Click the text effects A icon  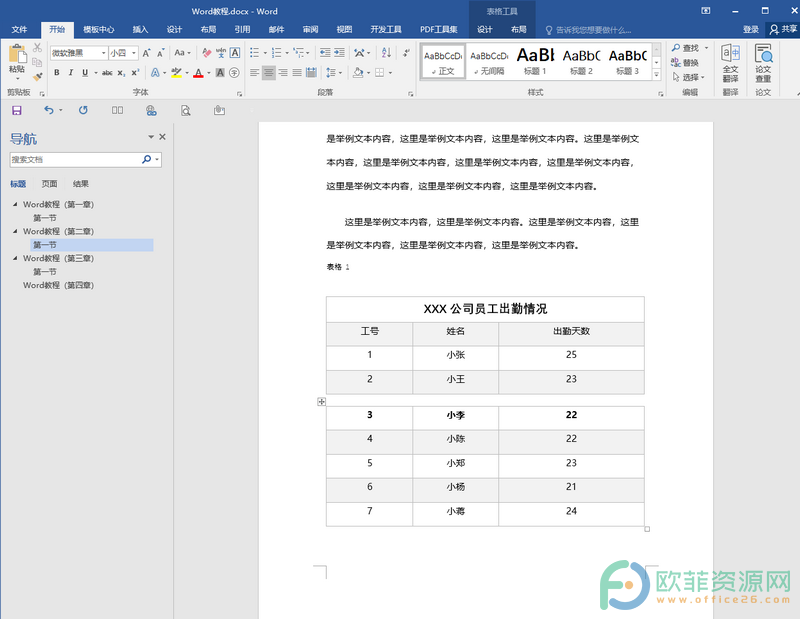coord(155,73)
